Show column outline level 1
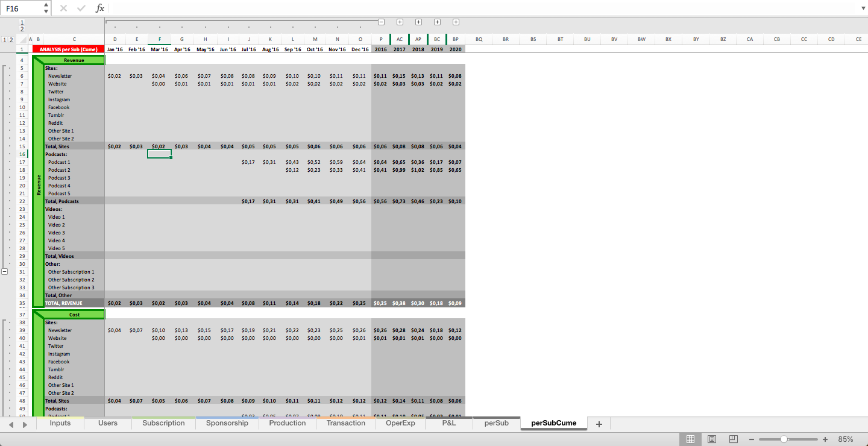 [22, 22]
